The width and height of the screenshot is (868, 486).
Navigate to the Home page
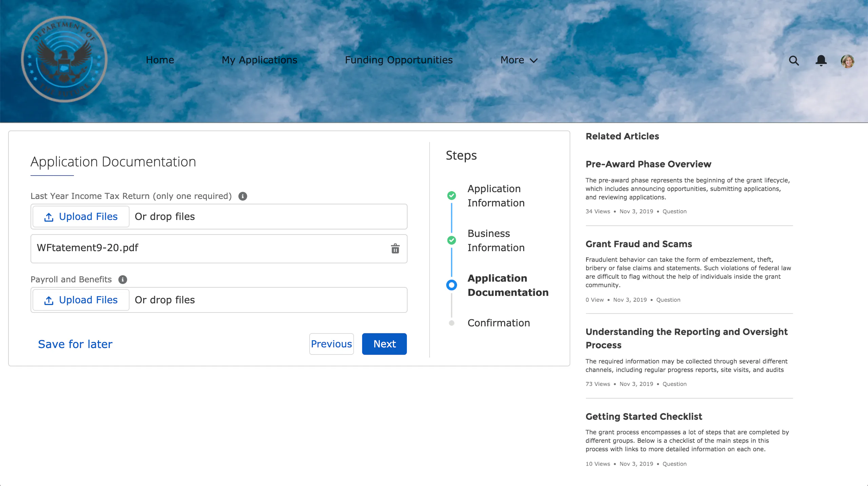coord(160,60)
